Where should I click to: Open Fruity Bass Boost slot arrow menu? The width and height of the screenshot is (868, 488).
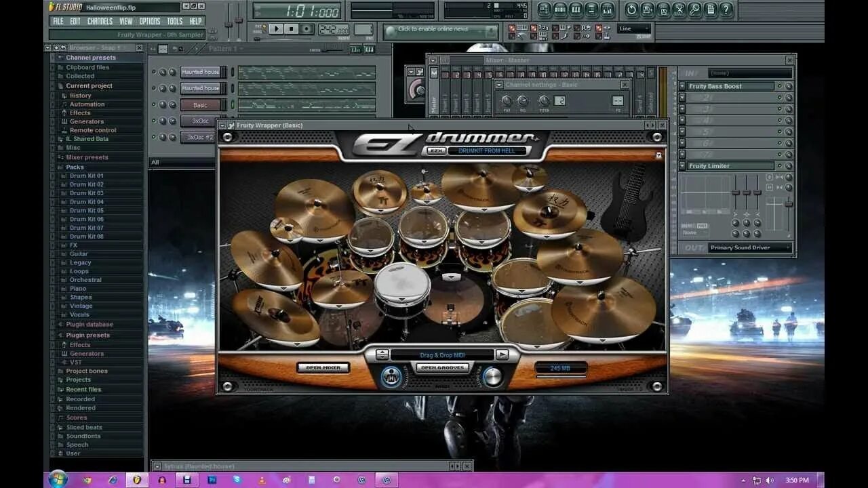(682, 86)
